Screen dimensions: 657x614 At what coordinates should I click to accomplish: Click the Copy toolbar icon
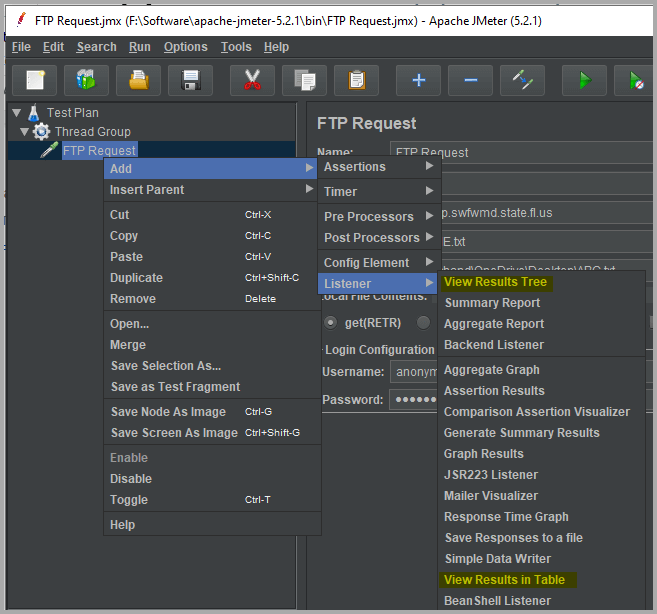[304, 80]
